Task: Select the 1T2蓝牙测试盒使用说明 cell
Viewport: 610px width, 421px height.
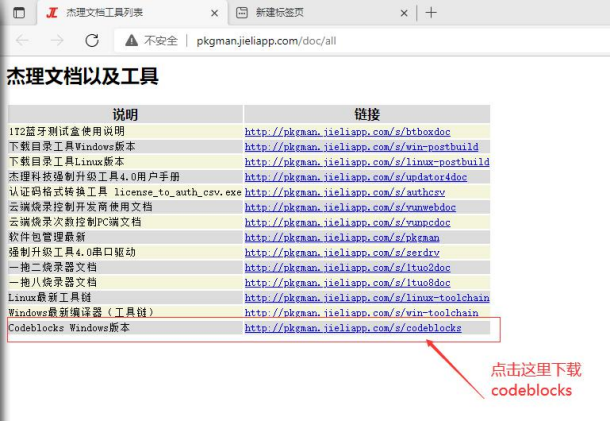Action: click(x=125, y=132)
